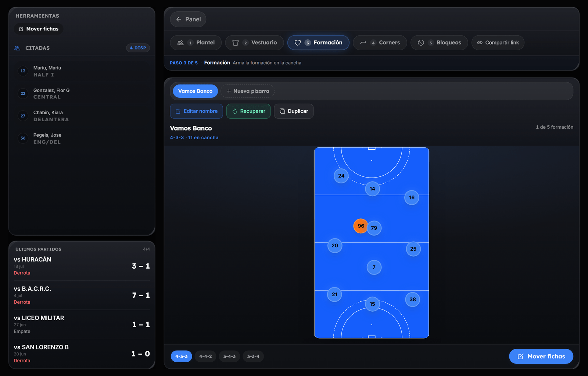Viewport: 588px width, 376px height.
Task: Switch to the Corners step tab
Action: pos(380,43)
